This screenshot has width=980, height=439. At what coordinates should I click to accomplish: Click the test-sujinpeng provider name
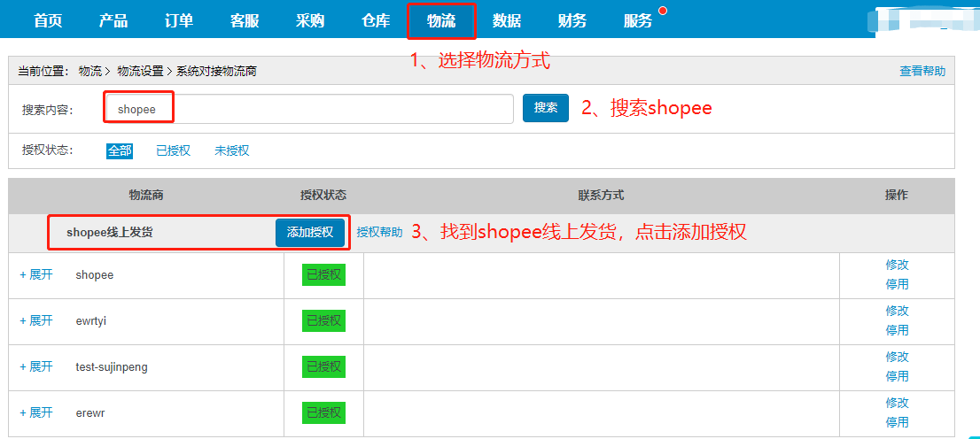112,367
